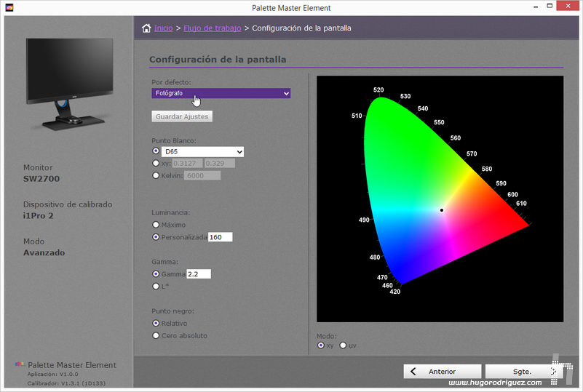Select Personalizada luminance option
The width and height of the screenshot is (583, 392).
pyautogui.click(x=156, y=237)
